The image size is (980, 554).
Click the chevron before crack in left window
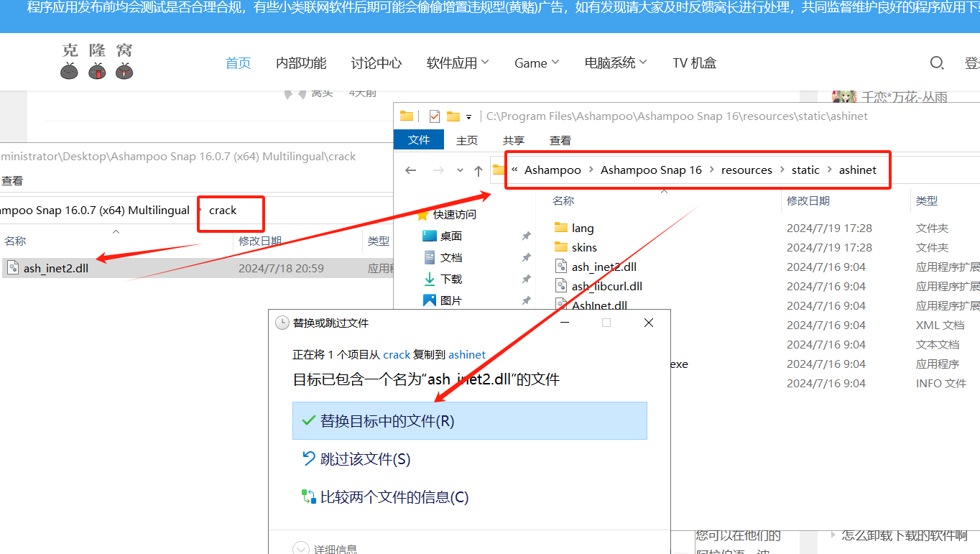point(200,211)
